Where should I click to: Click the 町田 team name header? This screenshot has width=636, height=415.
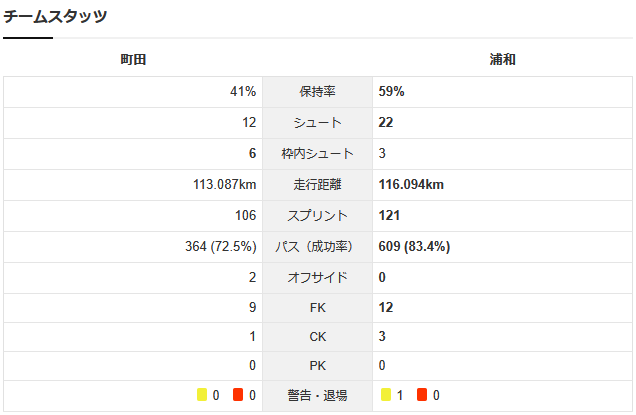click(133, 60)
